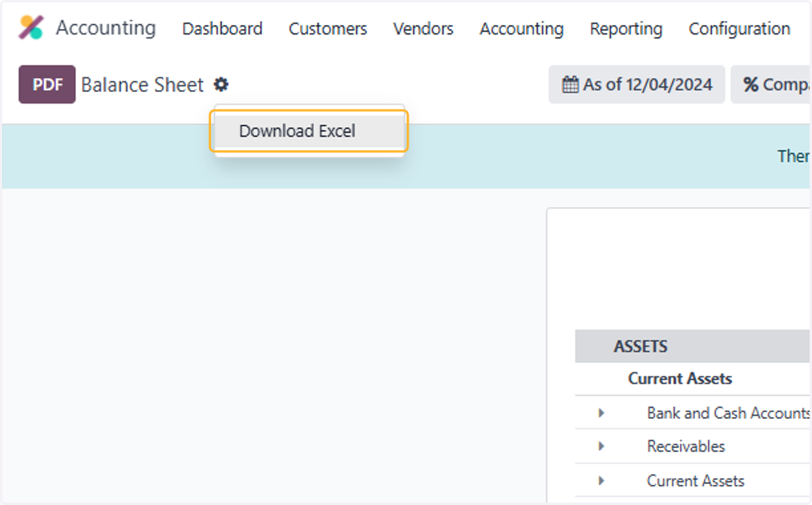Viewport: 812px width, 505px height.
Task: Open the Customers menu
Action: (x=328, y=28)
